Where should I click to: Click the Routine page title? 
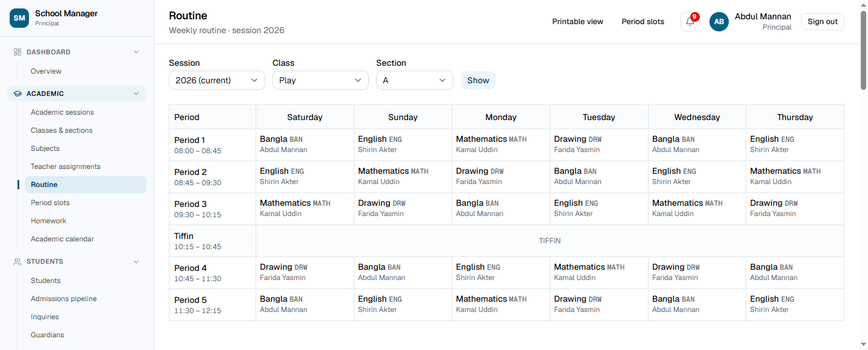pyautogui.click(x=188, y=16)
